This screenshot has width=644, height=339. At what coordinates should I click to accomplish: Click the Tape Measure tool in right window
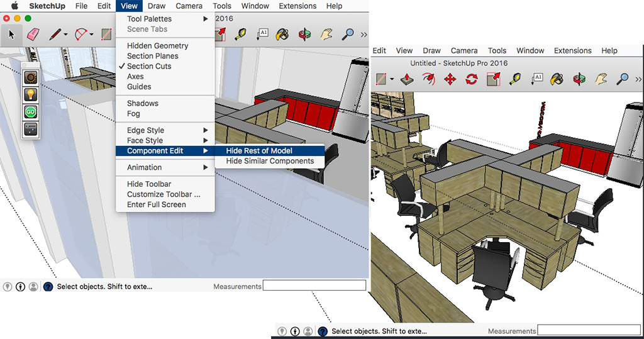[x=515, y=79]
